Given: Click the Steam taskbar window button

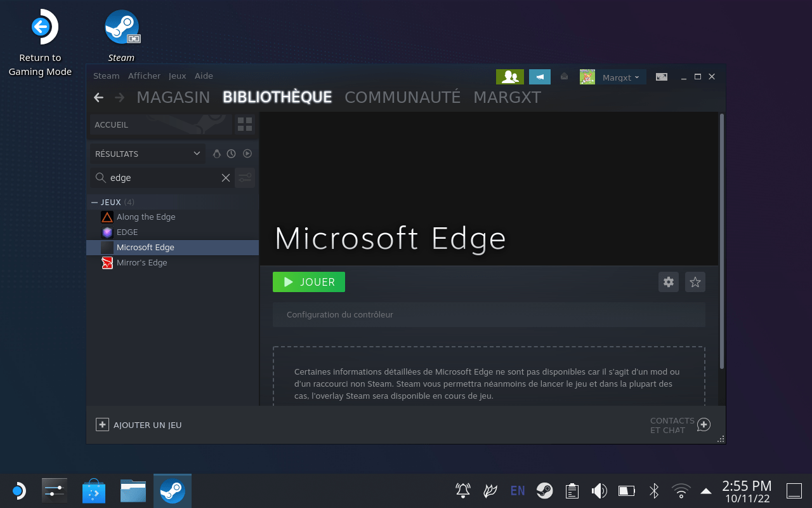Looking at the screenshot, I should click(x=173, y=491).
